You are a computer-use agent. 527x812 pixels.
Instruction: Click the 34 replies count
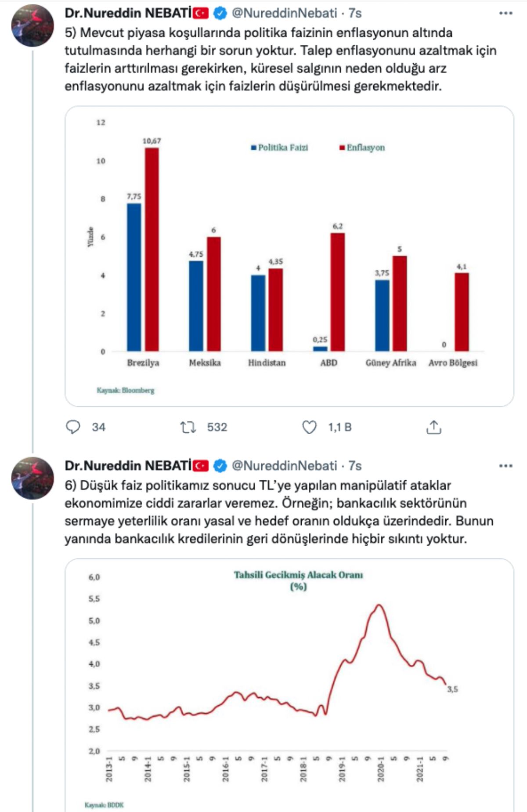pyautogui.click(x=98, y=427)
